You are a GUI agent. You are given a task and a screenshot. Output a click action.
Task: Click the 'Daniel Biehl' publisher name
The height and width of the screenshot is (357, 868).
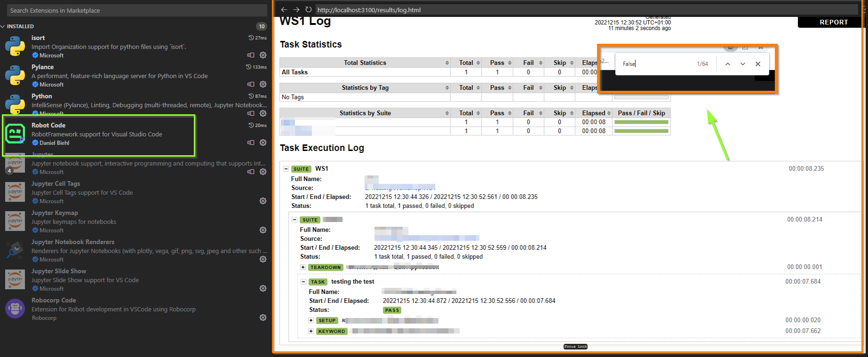(x=54, y=143)
